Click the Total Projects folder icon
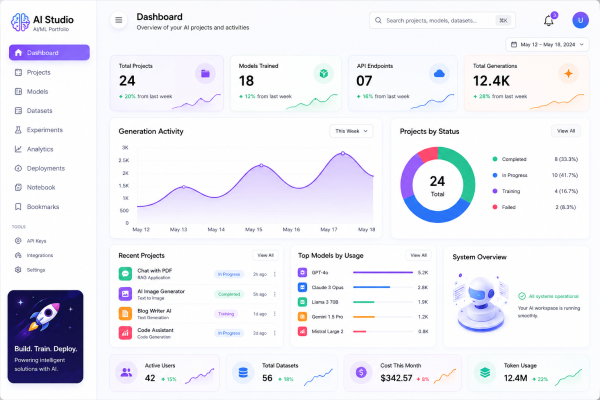The height and width of the screenshot is (400, 600). [x=205, y=73]
